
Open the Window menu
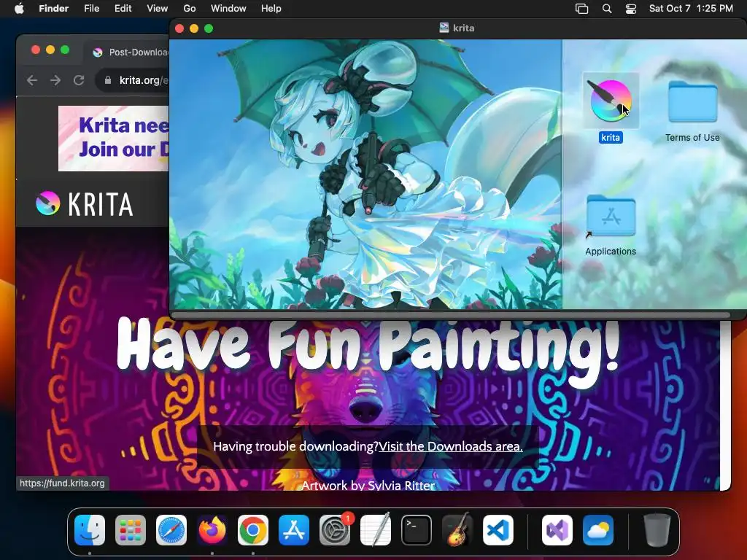228,9
